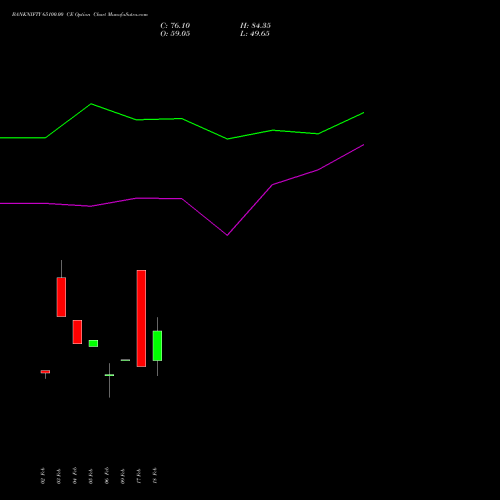
Task: Click the tallest red candlestick
Action: point(141,318)
